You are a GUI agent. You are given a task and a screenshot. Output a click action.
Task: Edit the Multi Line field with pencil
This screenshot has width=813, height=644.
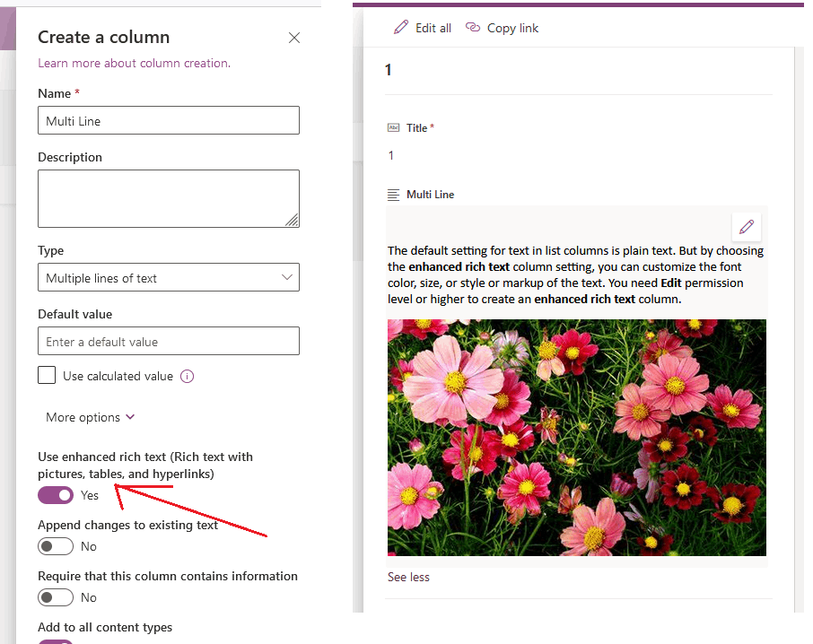(746, 227)
